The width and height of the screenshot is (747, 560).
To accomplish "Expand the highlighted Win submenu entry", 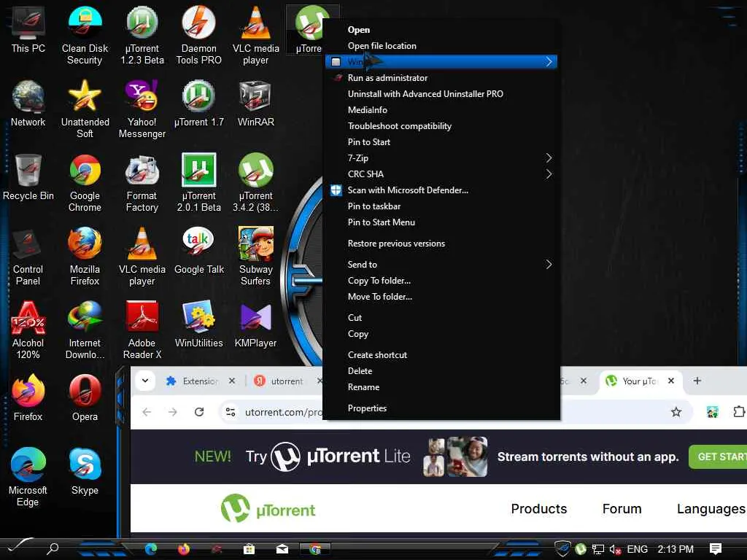I will click(x=441, y=61).
